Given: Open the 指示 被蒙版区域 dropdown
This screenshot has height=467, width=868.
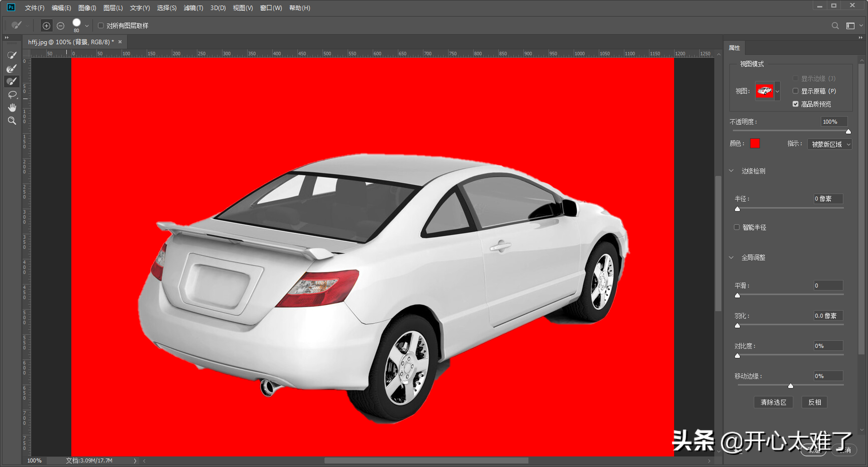Looking at the screenshot, I should pyautogui.click(x=829, y=144).
